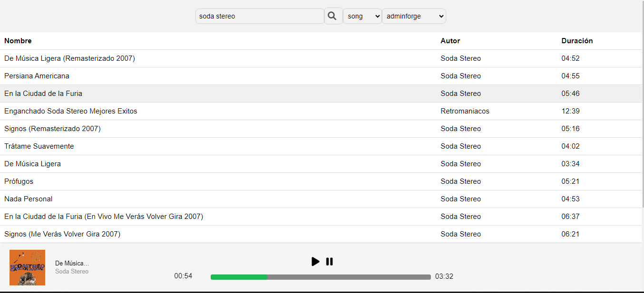Click the elapsed time '00:54'
This screenshot has width=644, height=293.
(183, 276)
